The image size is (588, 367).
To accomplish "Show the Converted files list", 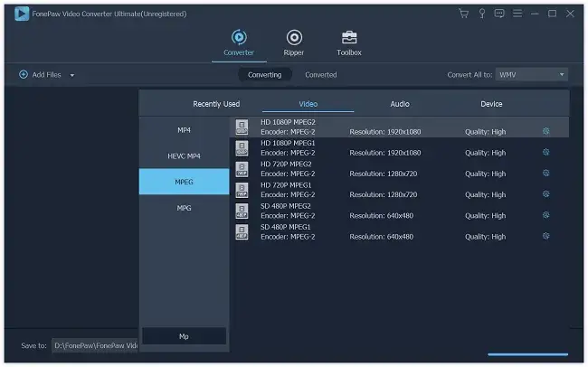I will [x=320, y=75].
